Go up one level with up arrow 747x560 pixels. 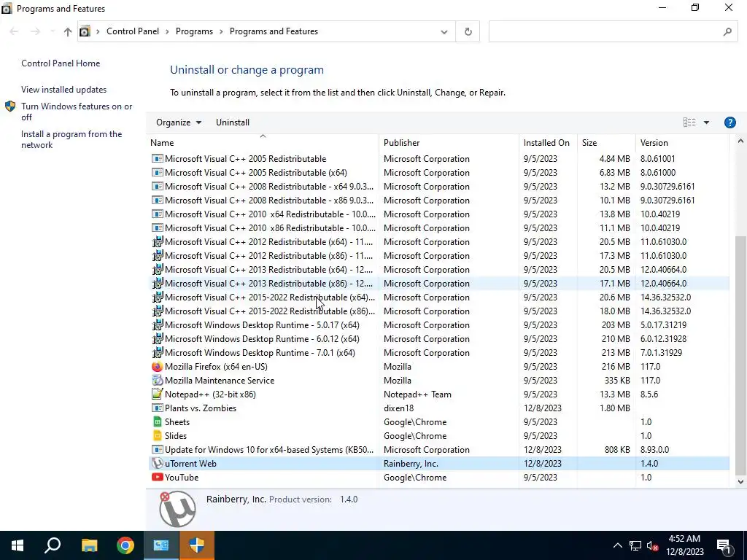(68, 31)
